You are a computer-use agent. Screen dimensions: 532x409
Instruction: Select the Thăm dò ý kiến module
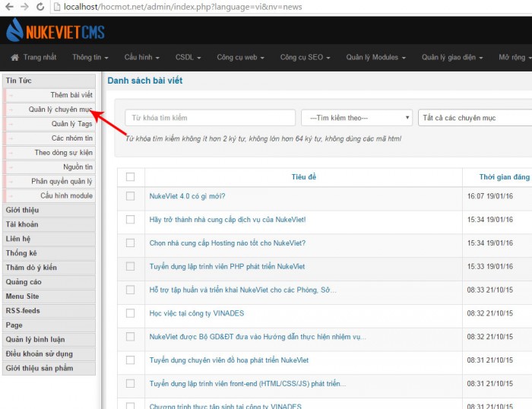tap(49, 268)
